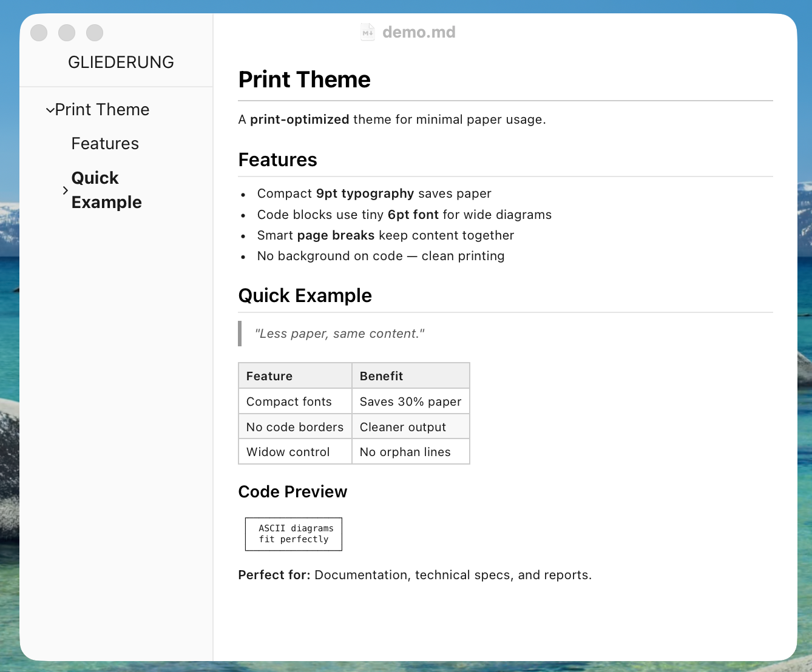Click the green zoom window button
This screenshot has height=672, width=812.
[95, 33]
